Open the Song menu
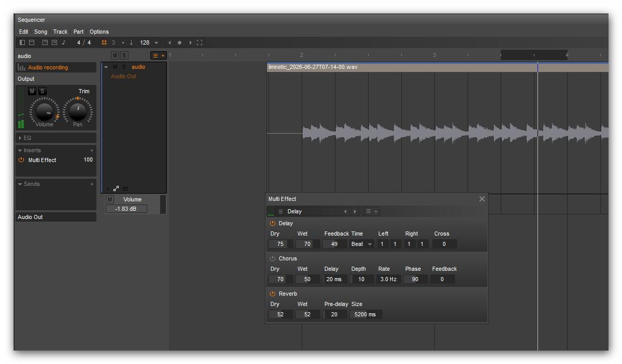622x364 pixels. 40,32
